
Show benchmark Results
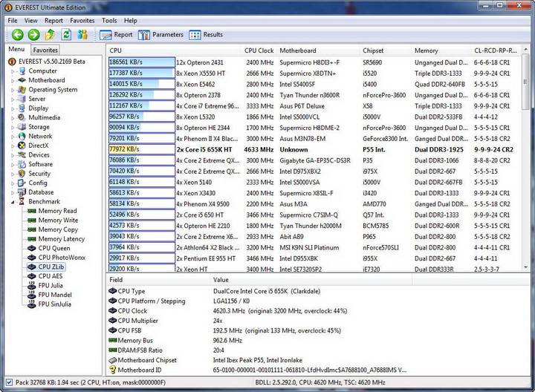[206, 35]
